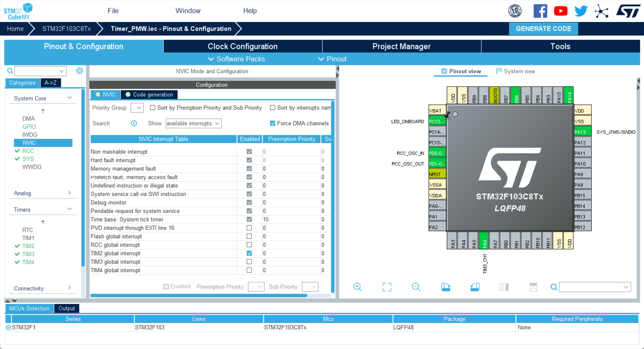Viewport: 644px width, 349px height.
Task: Switch to System view
Action: (x=515, y=71)
